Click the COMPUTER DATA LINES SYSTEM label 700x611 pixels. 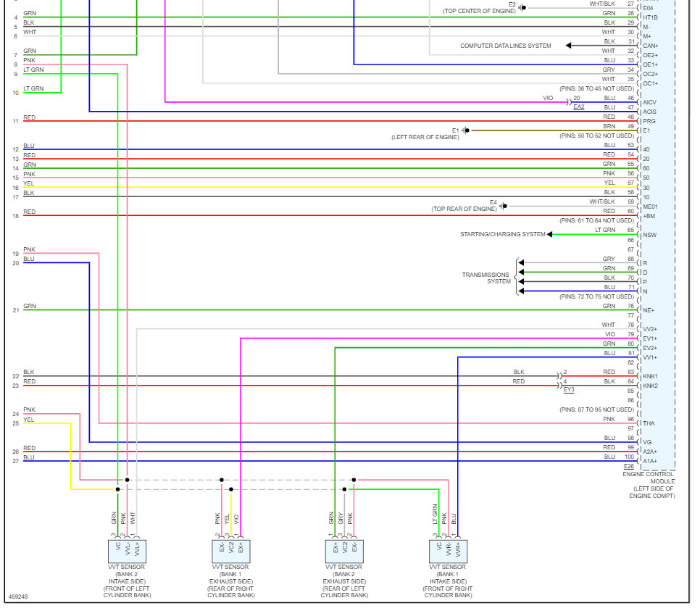[505, 46]
